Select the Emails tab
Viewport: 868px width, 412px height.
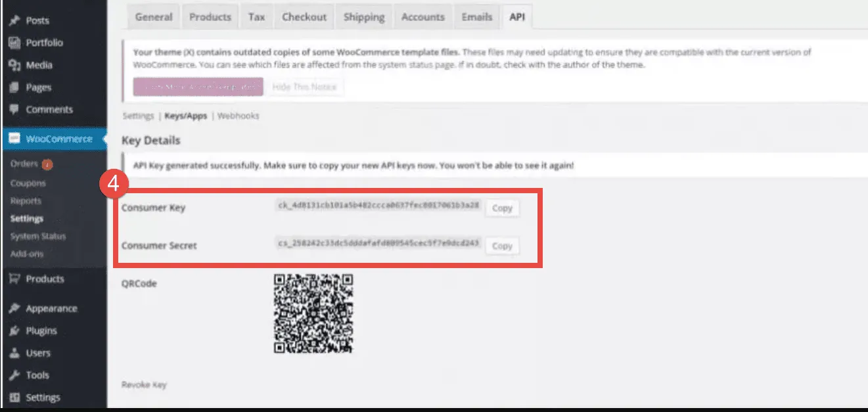coord(476,17)
